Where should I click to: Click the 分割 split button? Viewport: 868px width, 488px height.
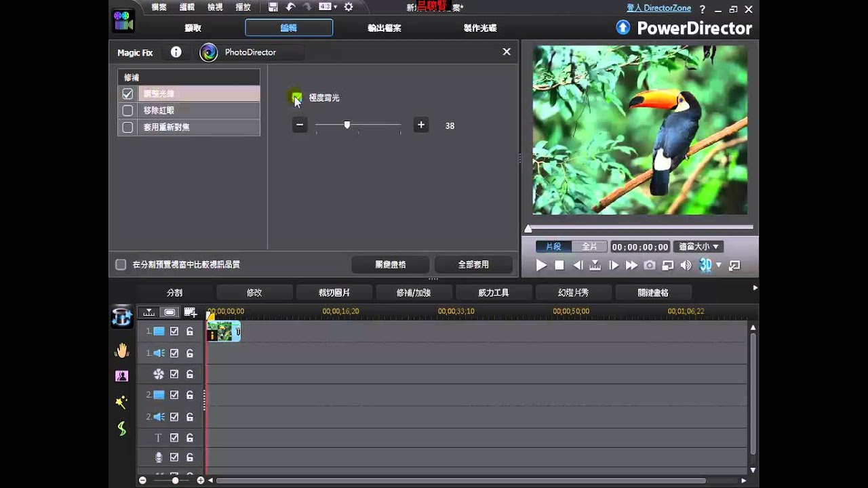click(175, 293)
